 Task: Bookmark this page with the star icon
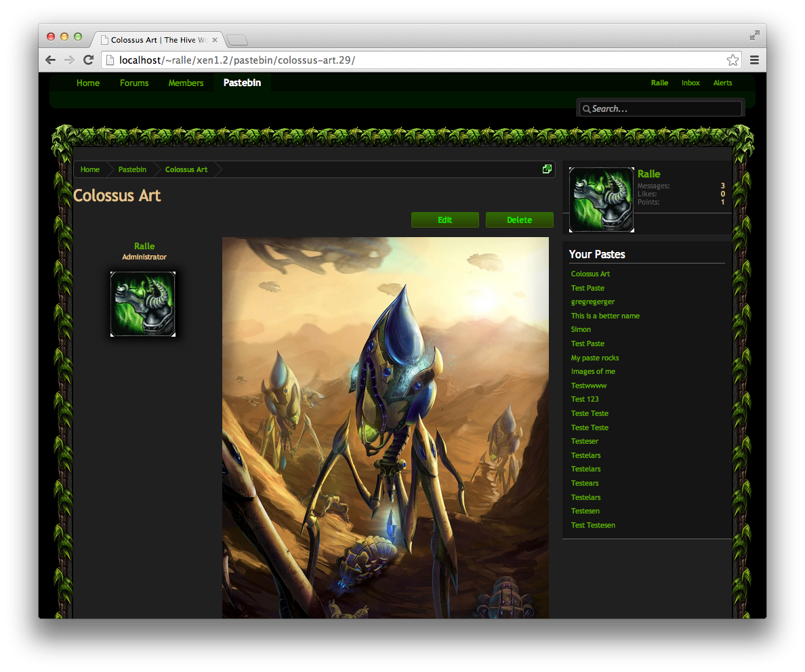point(732,60)
